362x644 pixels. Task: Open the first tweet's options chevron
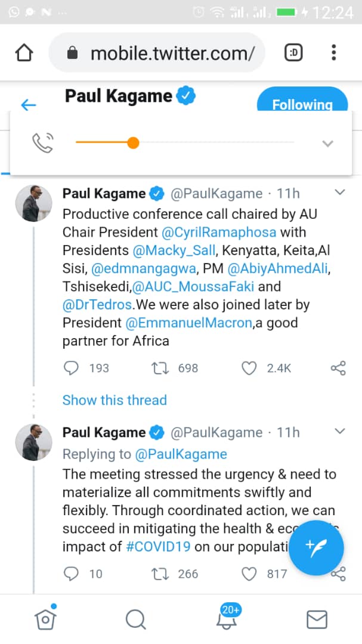[340, 193]
